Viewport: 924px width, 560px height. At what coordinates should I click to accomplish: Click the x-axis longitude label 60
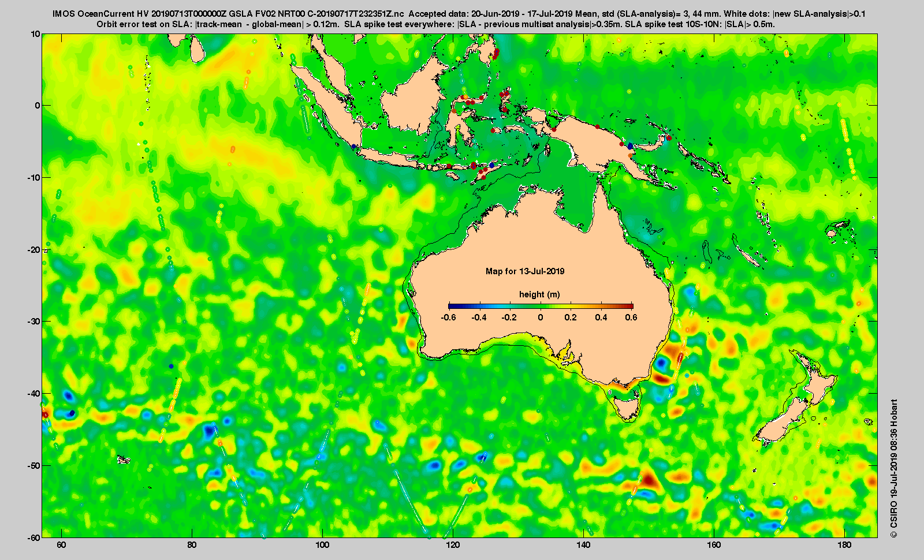tap(62, 545)
